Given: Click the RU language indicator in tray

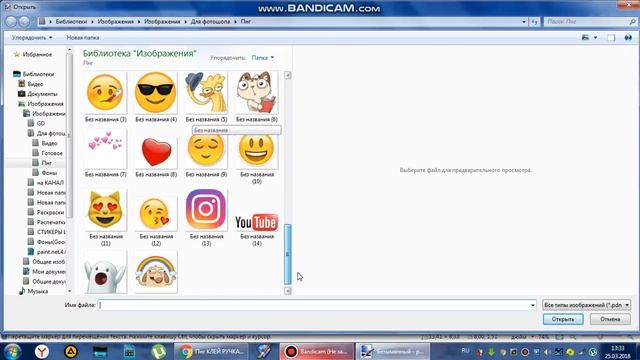Looking at the screenshot, I should [x=465, y=351].
